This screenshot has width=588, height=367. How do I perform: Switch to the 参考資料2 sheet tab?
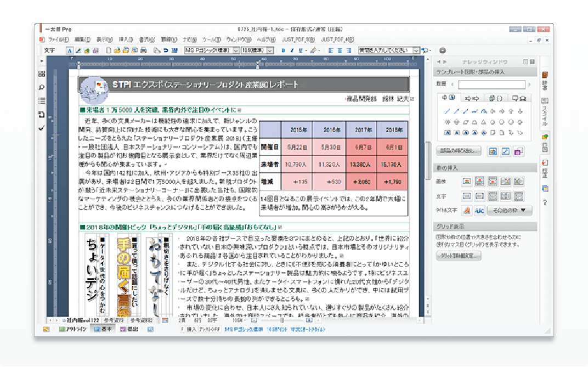pyautogui.click(x=141, y=320)
